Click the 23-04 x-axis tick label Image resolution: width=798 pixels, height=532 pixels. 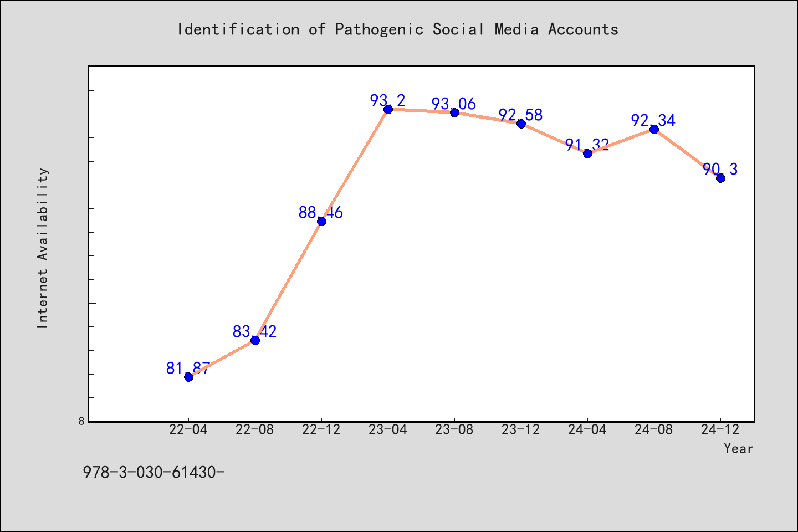pyautogui.click(x=388, y=430)
